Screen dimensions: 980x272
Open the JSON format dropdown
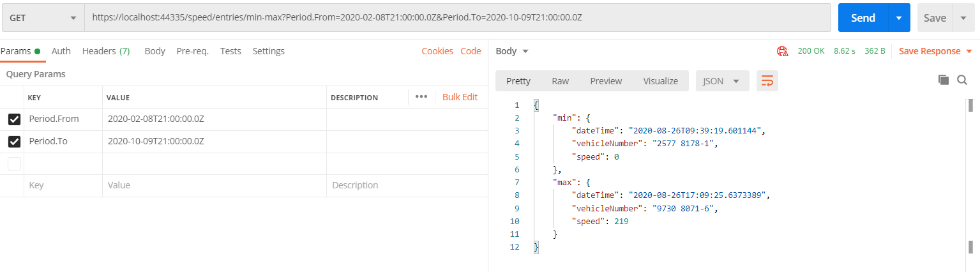pos(721,81)
